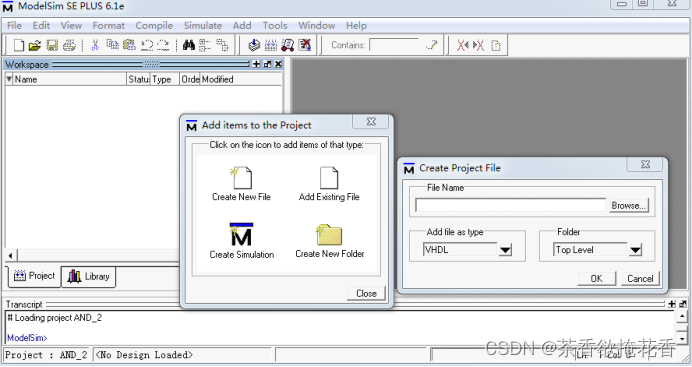
Task: Zoom the Workspace pane with plus icon
Action: click(x=256, y=64)
